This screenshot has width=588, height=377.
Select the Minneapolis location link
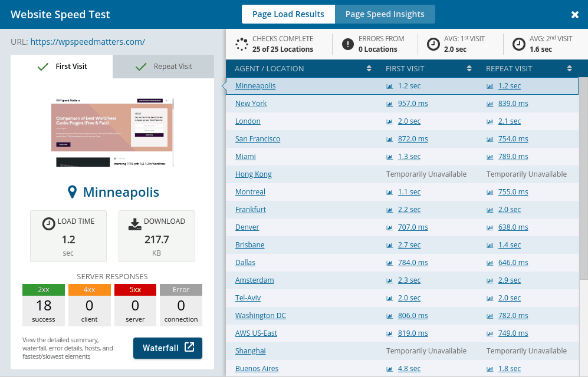[255, 86]
